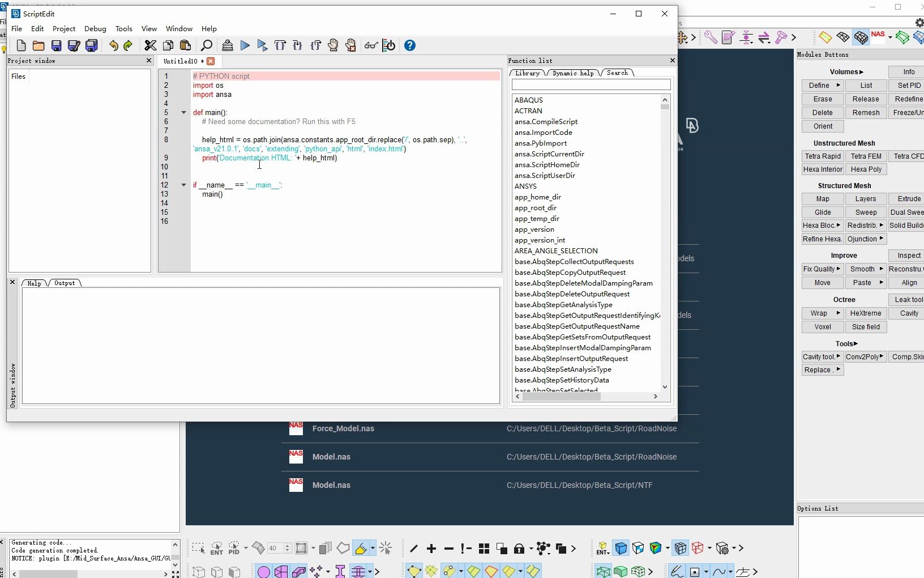
Task: Open the Project menu
Action: pyautogui.click(x=64, y=28)
